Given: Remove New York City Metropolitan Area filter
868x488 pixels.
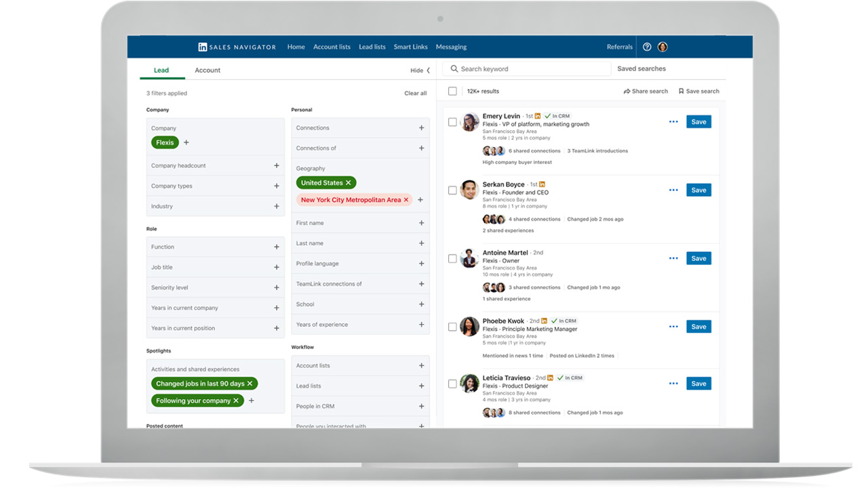Looking at the screenshot, I should click(406, 200).
